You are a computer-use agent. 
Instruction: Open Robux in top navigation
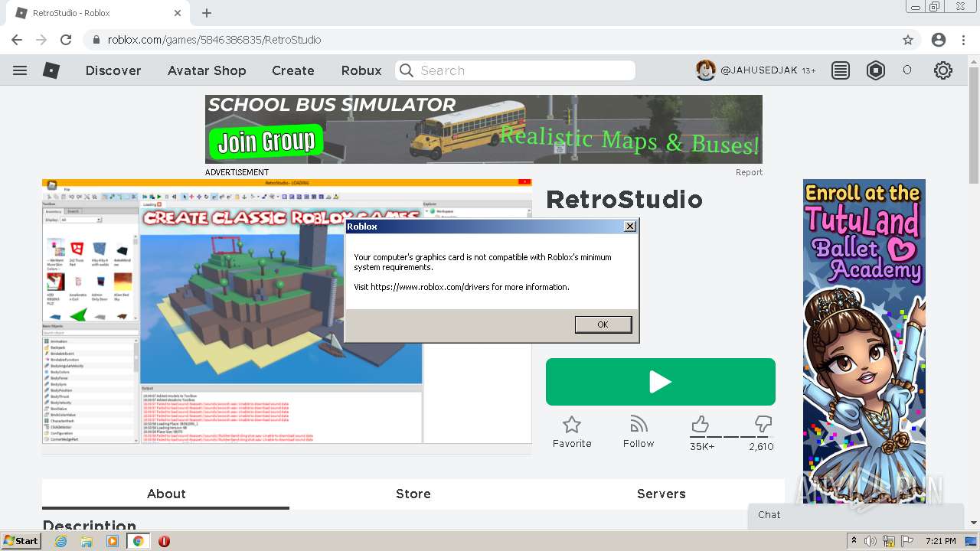361,70
